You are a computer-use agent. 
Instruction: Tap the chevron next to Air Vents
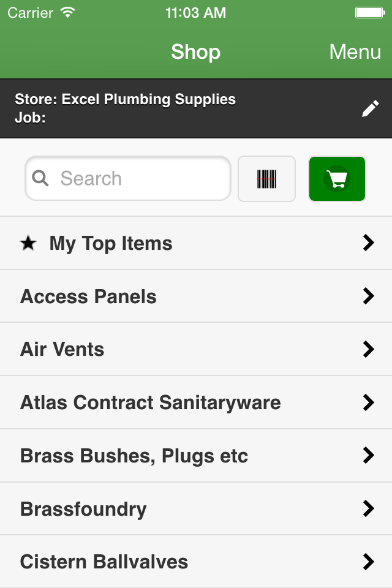pos(369,349)
